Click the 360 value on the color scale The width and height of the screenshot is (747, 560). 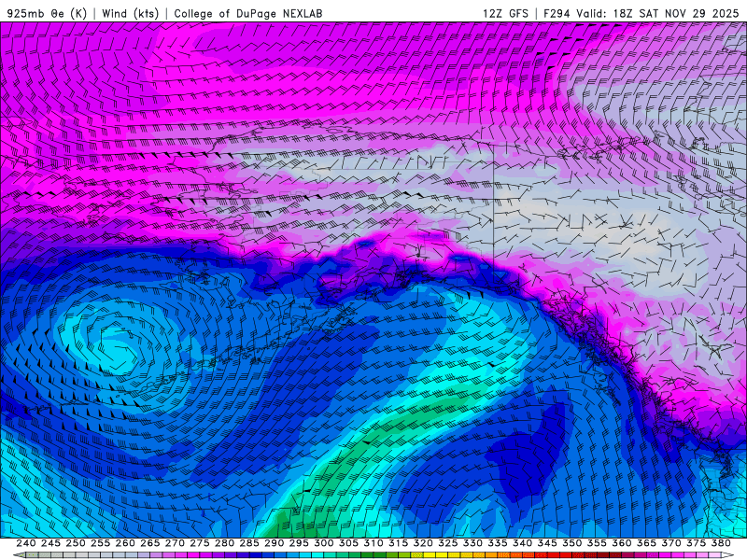(x=622, y=543)
